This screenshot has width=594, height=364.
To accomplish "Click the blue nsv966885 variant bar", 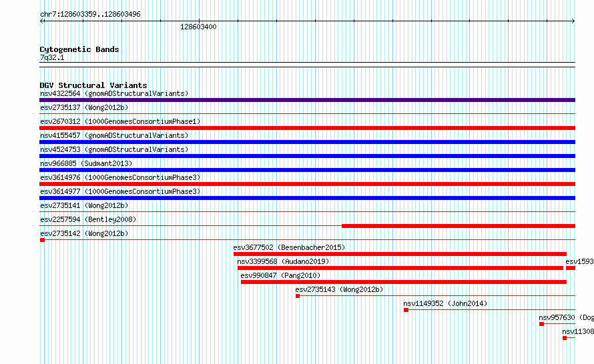I will (307, 170).
